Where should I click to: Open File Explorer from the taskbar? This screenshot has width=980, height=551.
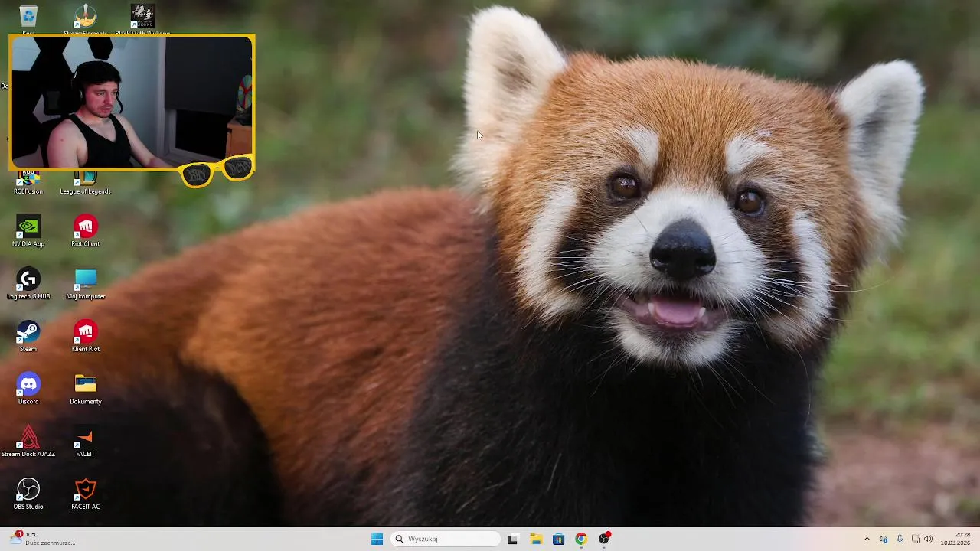coord(536,539)
